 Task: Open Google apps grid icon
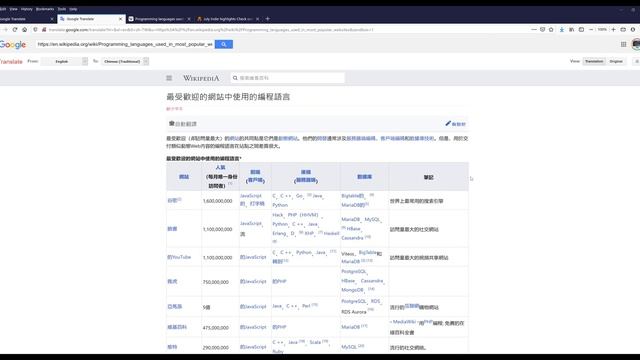[x=623, y=44]
